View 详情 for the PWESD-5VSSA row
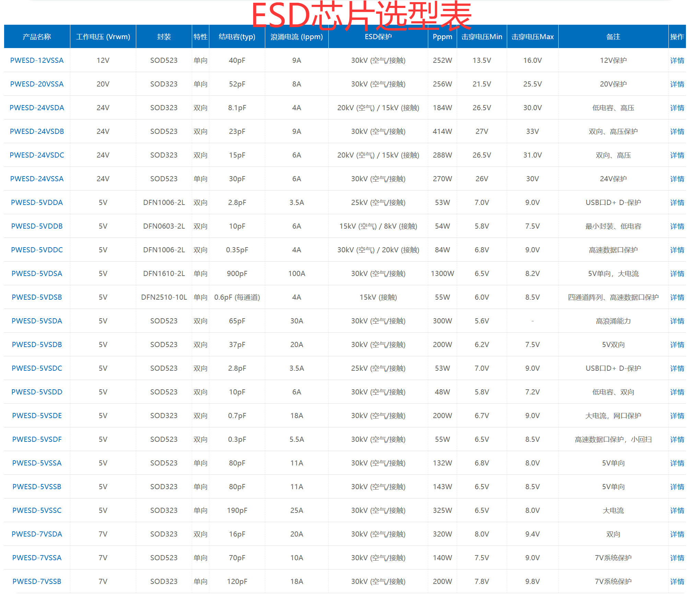The height and width of the screenshot is (598, 700). coord(677,463)
